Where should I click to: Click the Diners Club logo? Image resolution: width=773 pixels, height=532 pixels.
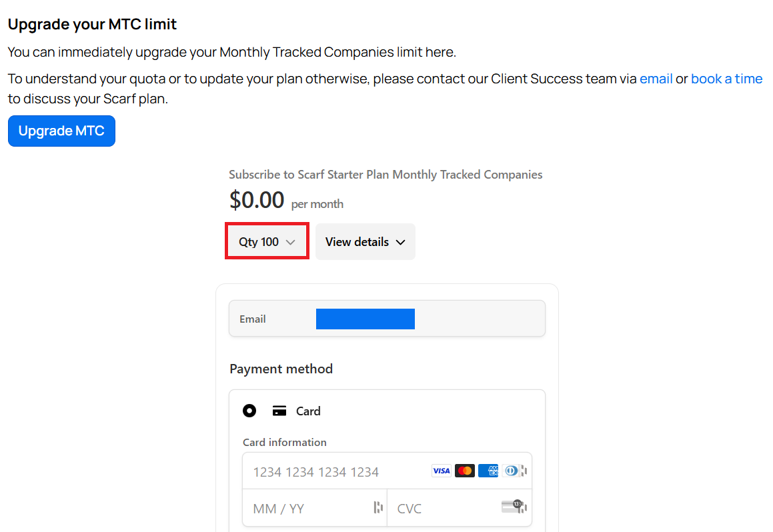pyautogui.click(x=511, y=471)
